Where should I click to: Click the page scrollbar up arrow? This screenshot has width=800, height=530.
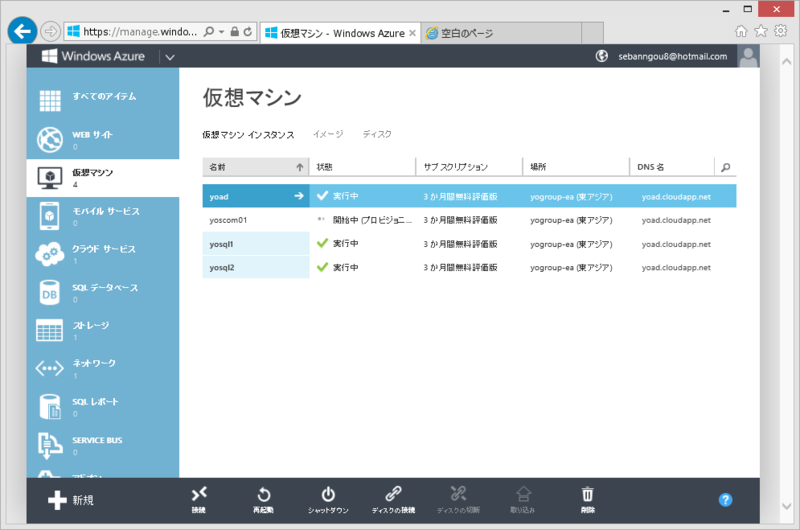tap(787, 61)
